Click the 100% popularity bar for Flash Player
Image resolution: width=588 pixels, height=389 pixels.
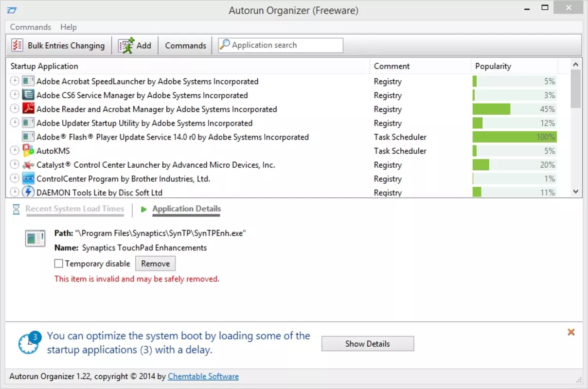515,137
